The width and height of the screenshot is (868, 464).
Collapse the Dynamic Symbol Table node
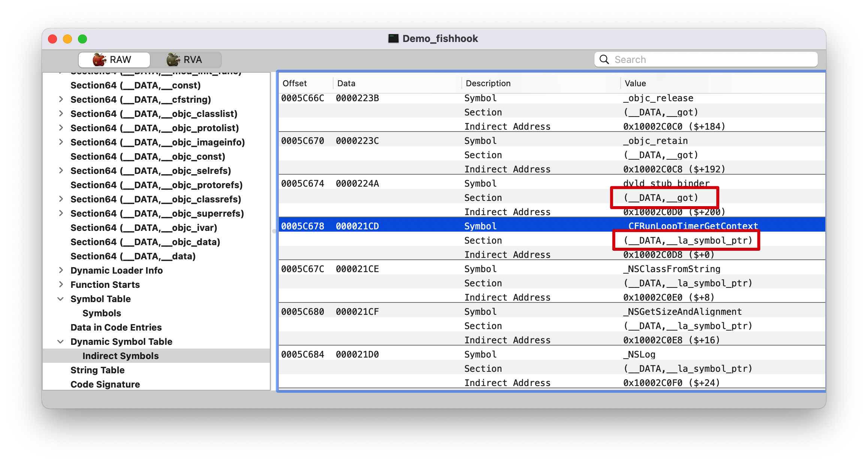point(60,341)
